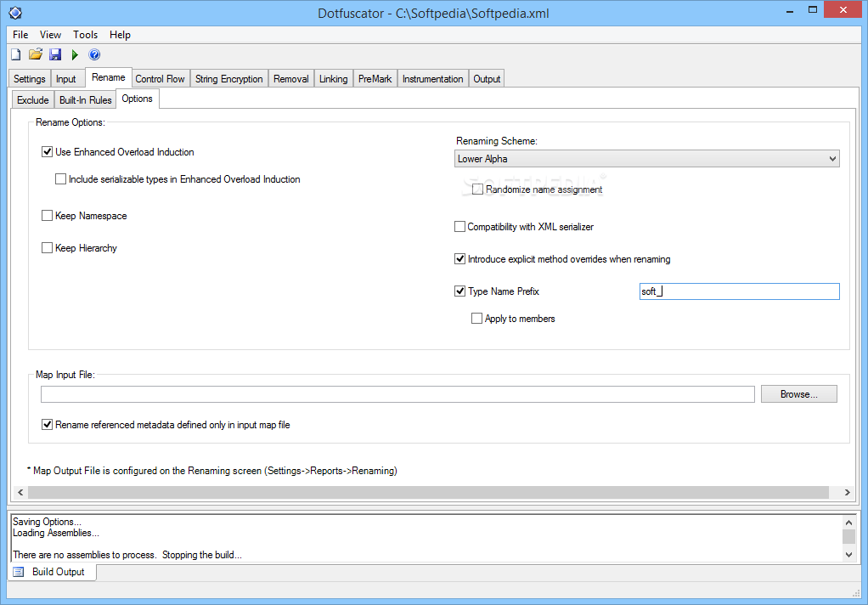The height and width of the screenshot is (605, 868).
Task: Click the left horizontal scroll arrow
Action: (x=20, y=492)
